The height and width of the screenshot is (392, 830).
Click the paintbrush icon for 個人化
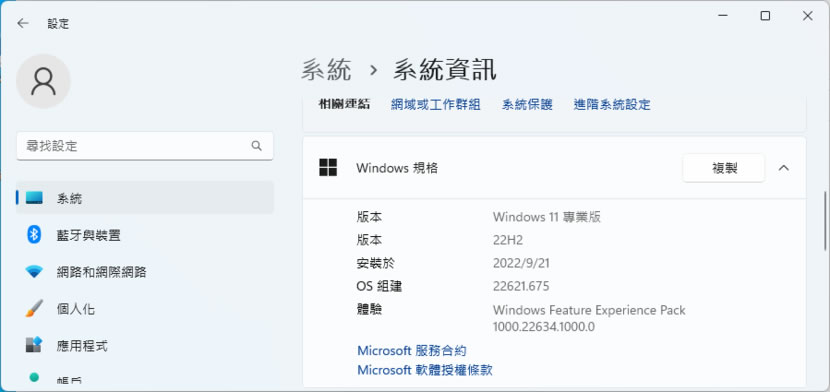click(x=34, y=308)
